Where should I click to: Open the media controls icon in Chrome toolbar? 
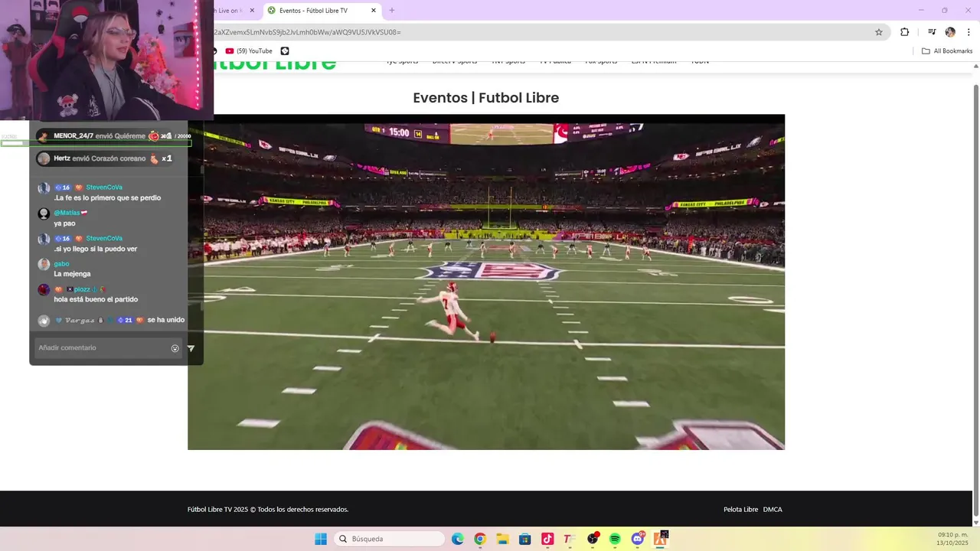coord(932,32)
